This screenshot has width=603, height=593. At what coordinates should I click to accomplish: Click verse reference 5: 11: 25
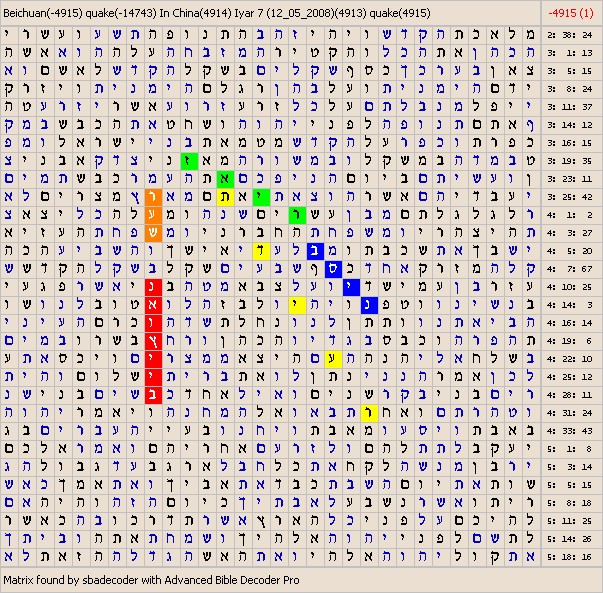point(570,521)
